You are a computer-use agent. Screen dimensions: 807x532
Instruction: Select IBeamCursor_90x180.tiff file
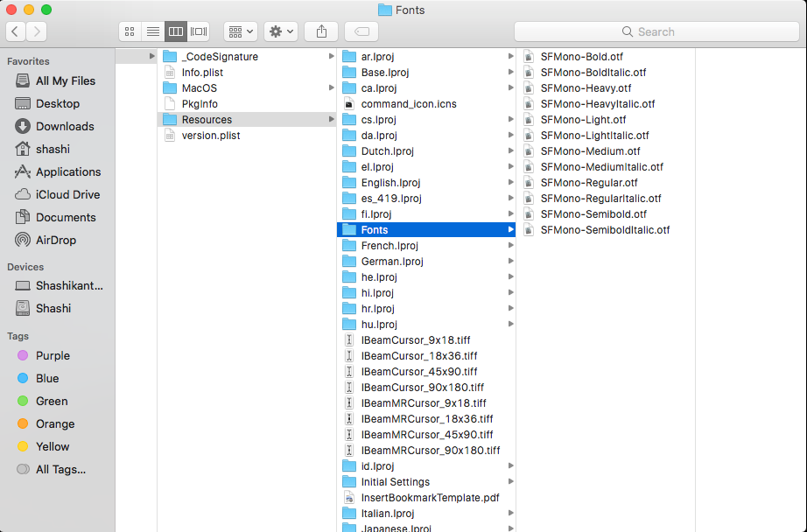426,388
